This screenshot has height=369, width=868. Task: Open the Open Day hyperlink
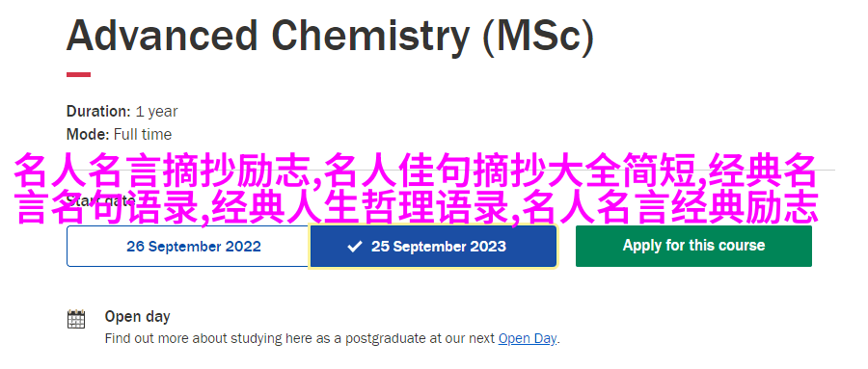(x=527, y=338)
